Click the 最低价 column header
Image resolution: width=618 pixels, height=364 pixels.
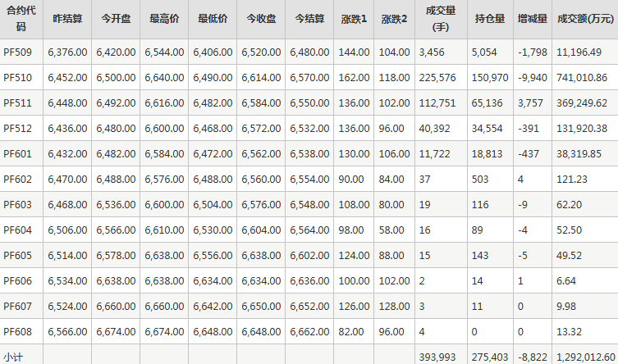(213, 19)
